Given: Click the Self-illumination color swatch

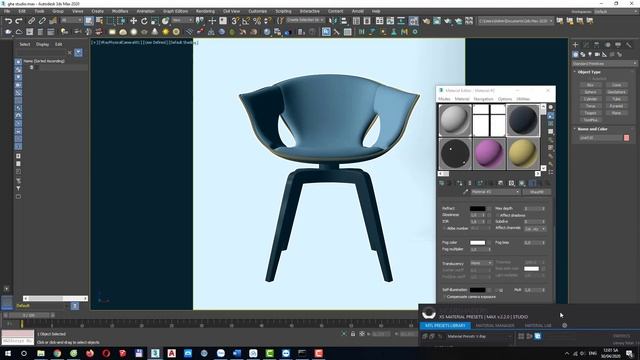Looking at the screenshot, I should (x=478, y=290).
